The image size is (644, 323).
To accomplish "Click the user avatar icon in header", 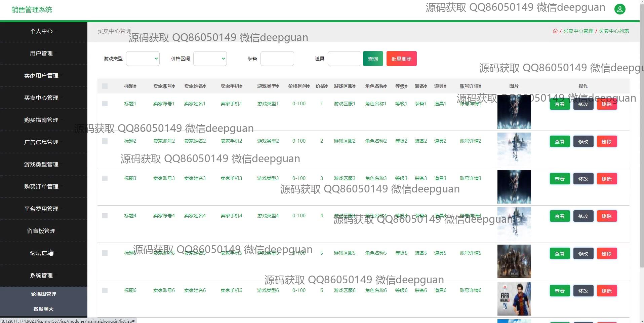I will pos(619,9).
